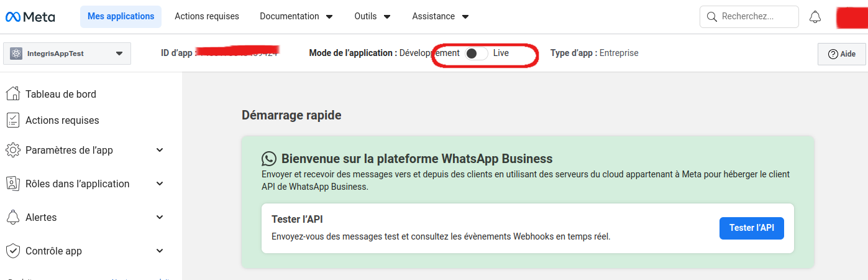The image size is (868, 280).
Task: Open the notifications bell icon
Action: pyautogui.click(x=815, y=17)
